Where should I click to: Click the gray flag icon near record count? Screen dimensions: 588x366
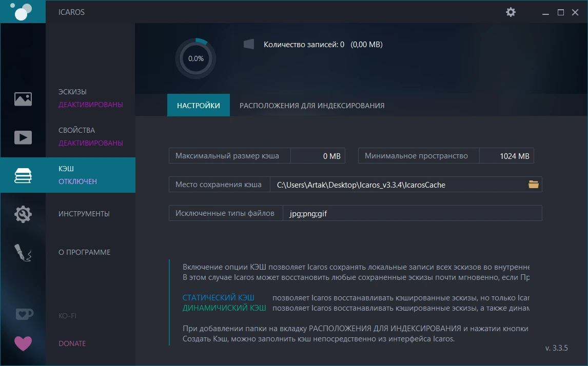click(249, 44)
